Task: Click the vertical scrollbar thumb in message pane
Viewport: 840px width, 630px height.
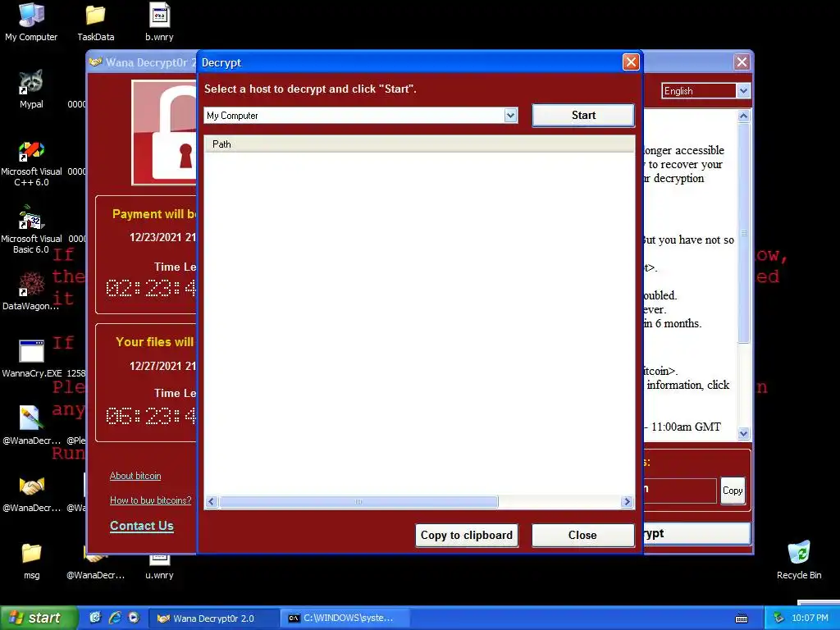Action: (x=743, y=232)
